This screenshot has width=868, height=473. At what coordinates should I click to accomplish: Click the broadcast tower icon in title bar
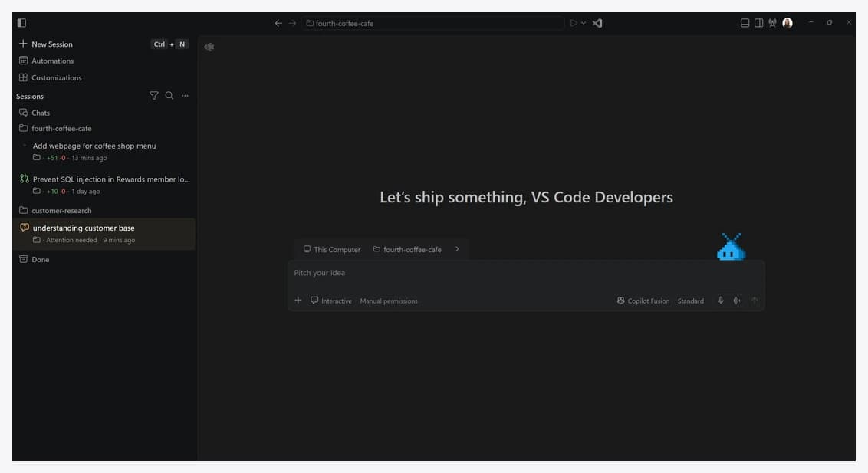[x=772, y=23]
